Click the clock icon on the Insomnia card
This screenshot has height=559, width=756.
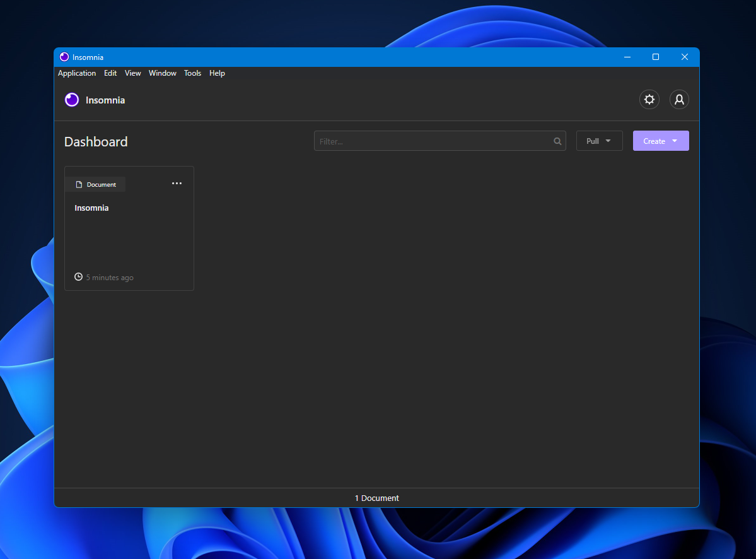[79, 277]
